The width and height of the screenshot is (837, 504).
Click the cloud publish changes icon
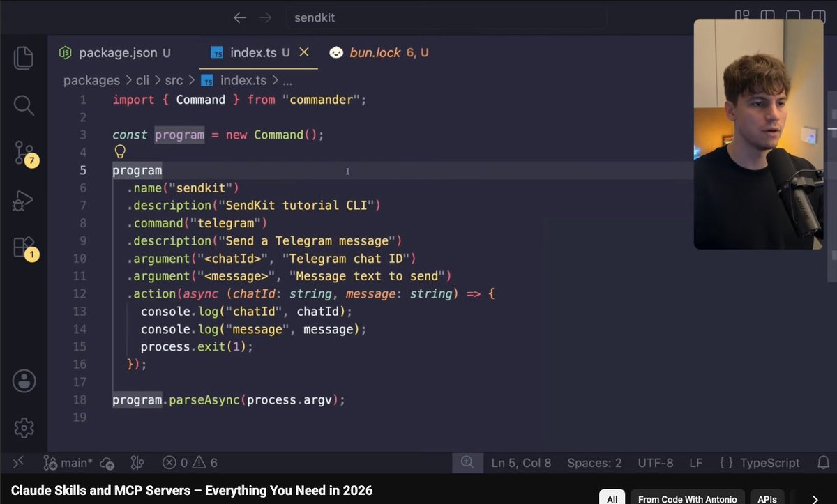(x=107, y=463)
